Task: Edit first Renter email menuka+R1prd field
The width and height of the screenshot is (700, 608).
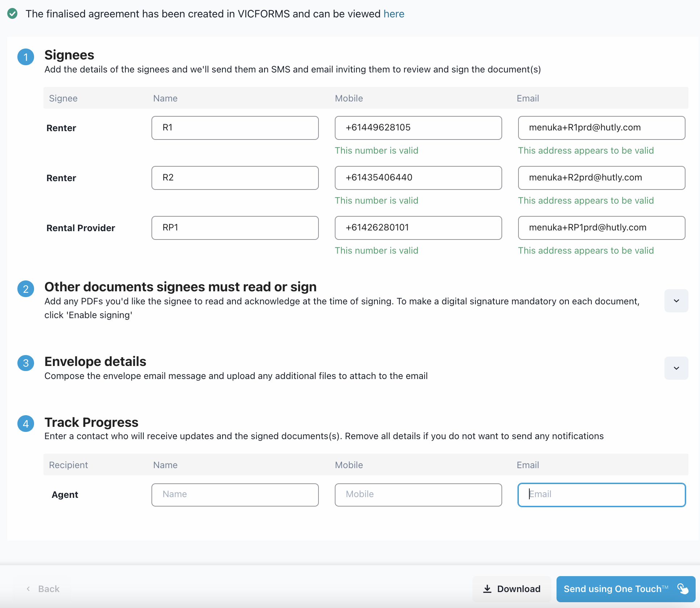Action: pos(601,128)
